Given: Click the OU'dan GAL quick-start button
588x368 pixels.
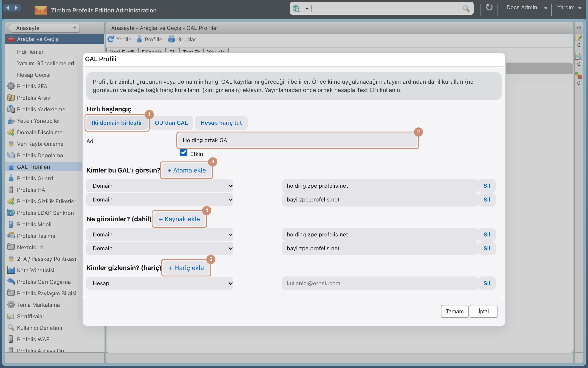Looking at the screenshot, I should (x=171, y=123).
